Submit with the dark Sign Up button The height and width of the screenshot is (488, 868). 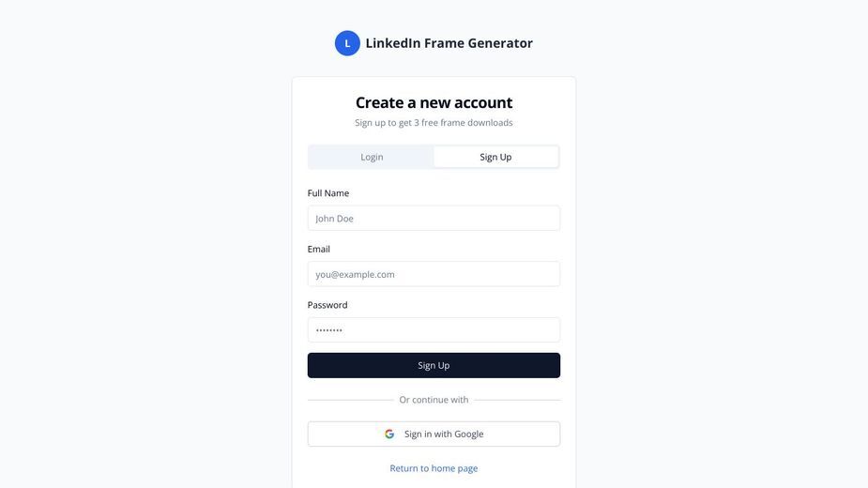click(x=434, y=366)
